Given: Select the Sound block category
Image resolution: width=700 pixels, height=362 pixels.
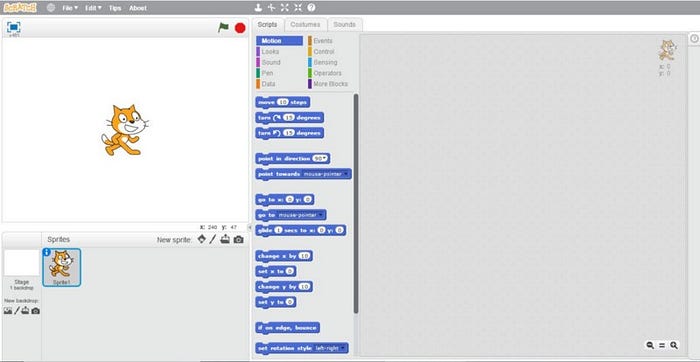Looking at the screenshot, I should pyautogui.click(x=279, y=62).
